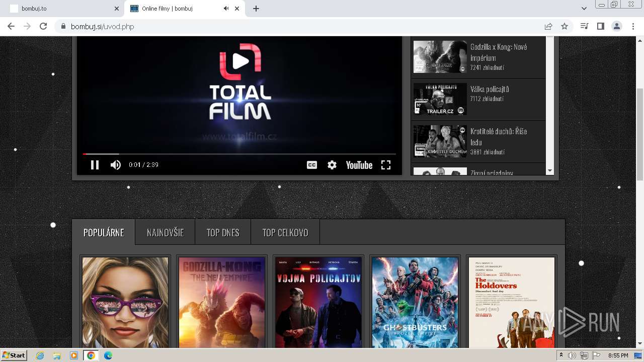Mute the YouTube video volume
644x362 pixels.
pyautogui.click(x=116, y=165)
